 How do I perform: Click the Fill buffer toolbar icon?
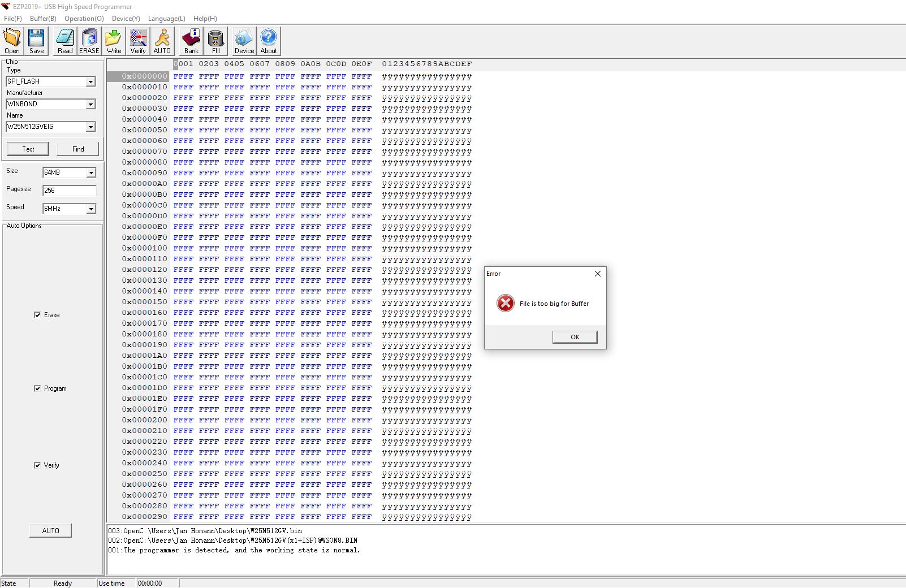tap(215, 41)
